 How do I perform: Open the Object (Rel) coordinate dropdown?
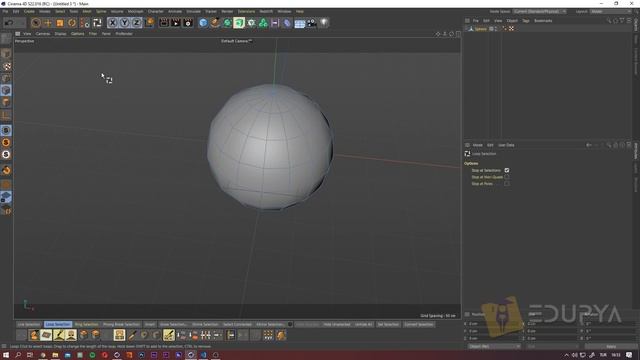pyautogui.click(x=494, y=347)
